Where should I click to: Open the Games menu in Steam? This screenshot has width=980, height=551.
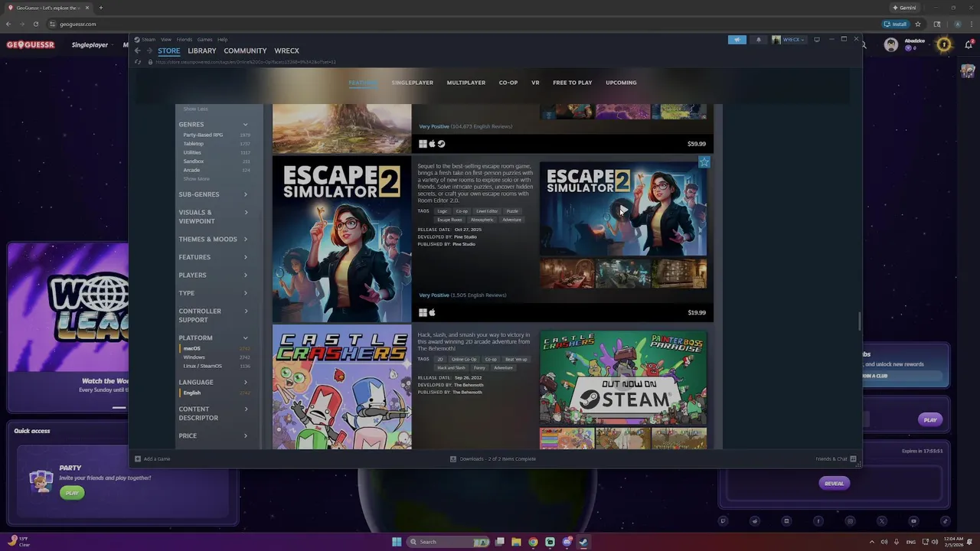(x=205, y=40)
